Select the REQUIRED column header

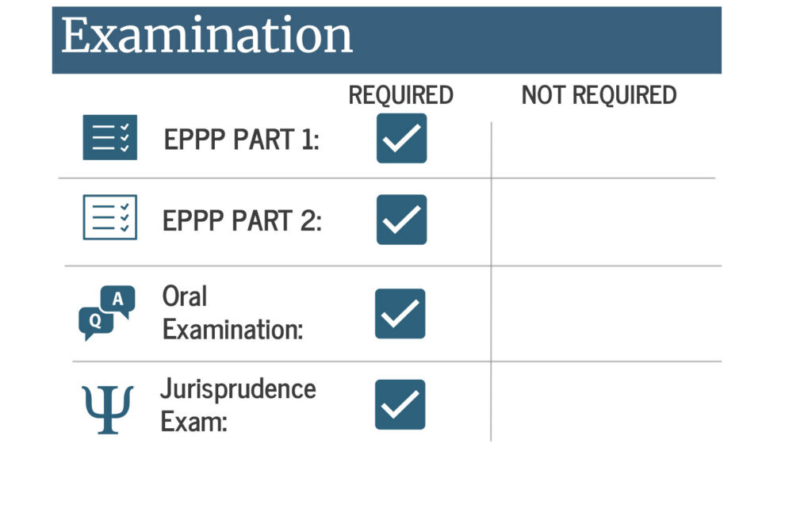(x=400, y=95)
